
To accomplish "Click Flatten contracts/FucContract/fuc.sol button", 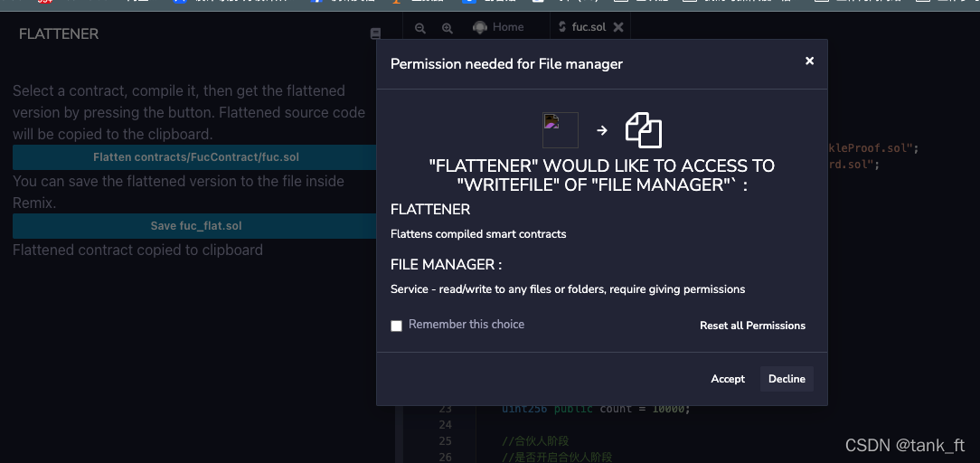I will (x=195, y=157).
